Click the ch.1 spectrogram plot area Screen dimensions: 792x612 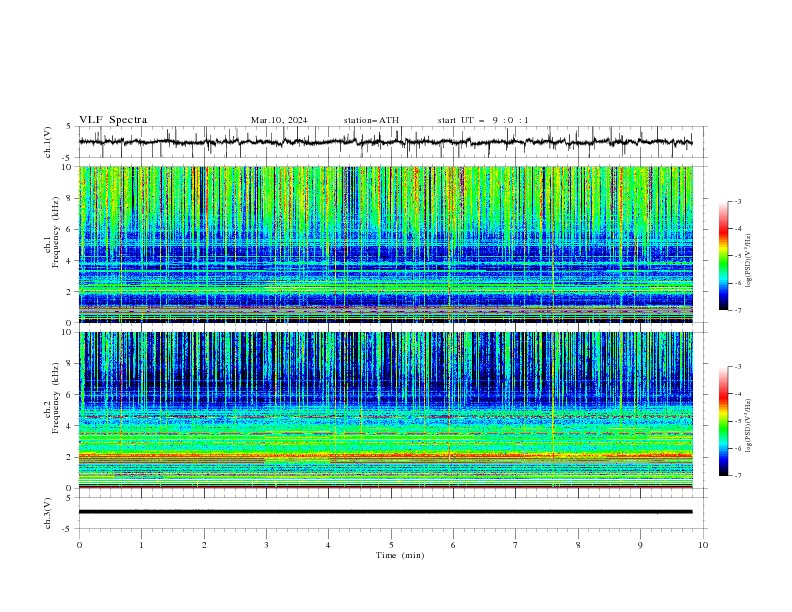point(385,244)
